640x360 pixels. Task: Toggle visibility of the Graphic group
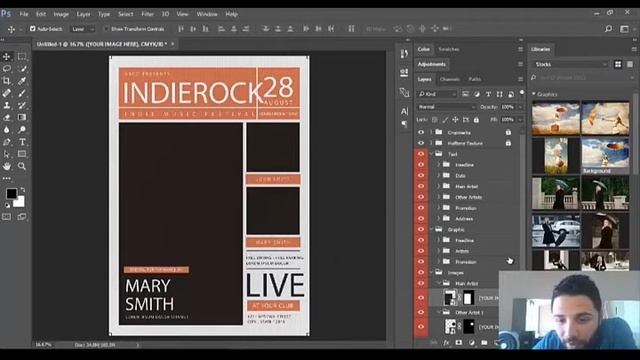point(421,229)
